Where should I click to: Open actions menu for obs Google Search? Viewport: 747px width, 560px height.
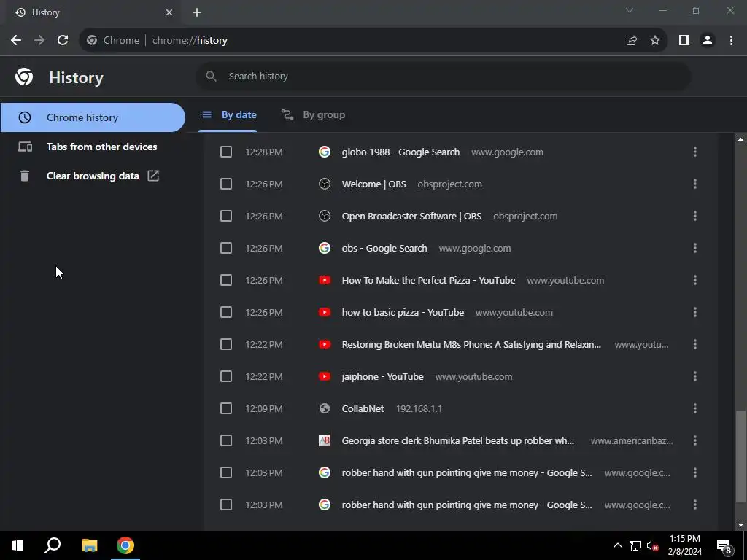tap(695, 248)
